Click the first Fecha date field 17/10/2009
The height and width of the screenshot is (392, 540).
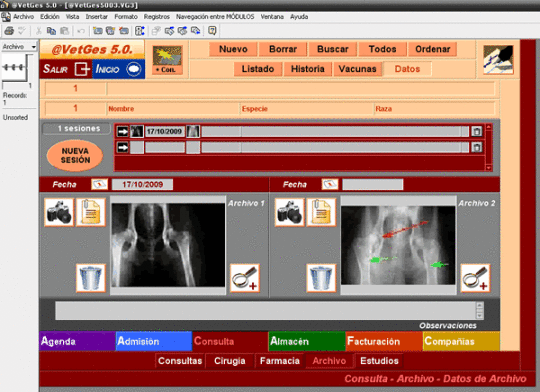pos(142,184)
